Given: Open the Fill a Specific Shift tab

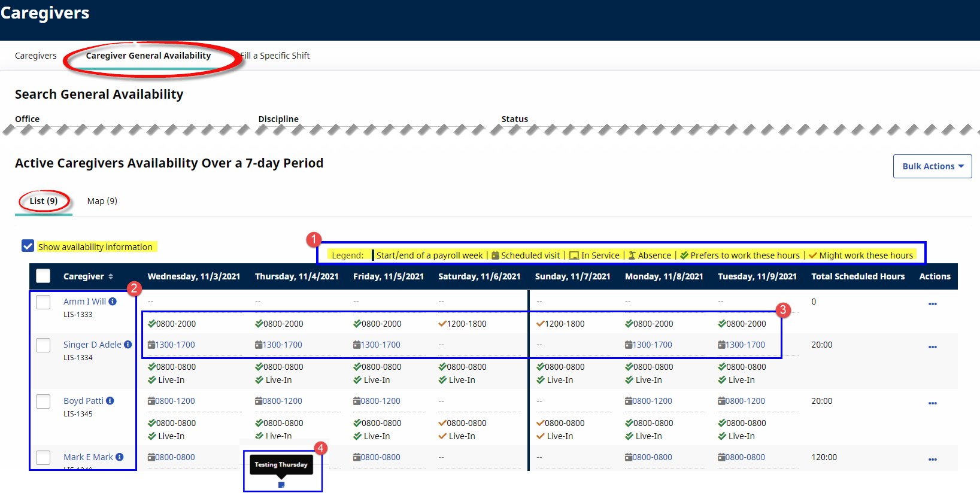Looking at the screenshot, I should (275, 56).
